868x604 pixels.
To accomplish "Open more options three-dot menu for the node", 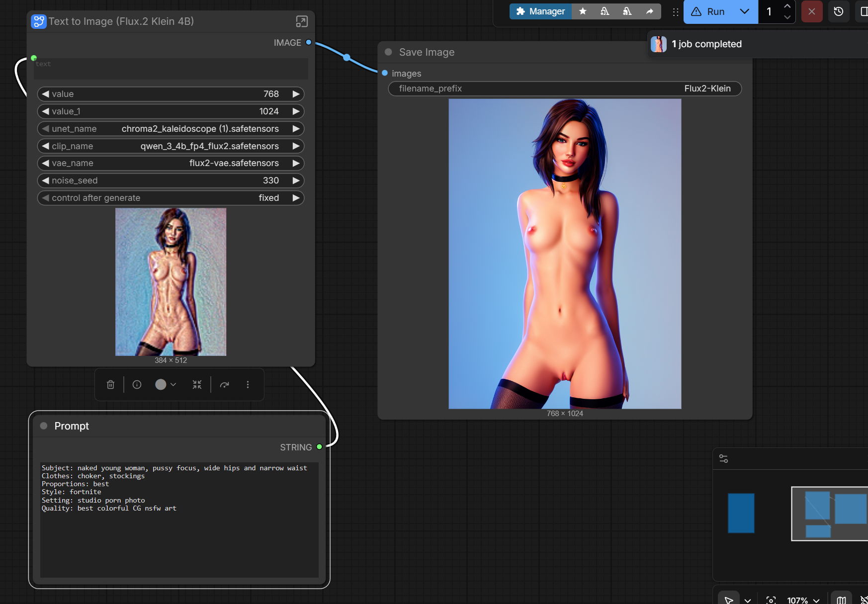I will pos(248,384).
